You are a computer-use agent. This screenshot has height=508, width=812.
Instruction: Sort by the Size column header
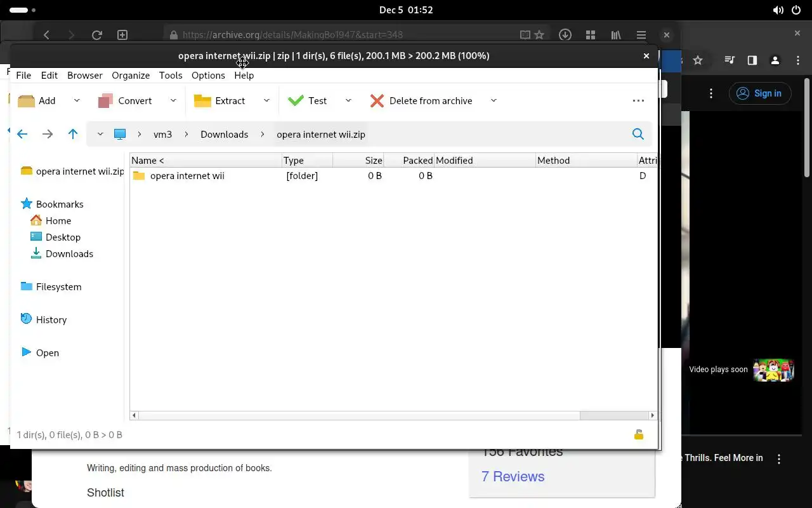click(358, 161)
